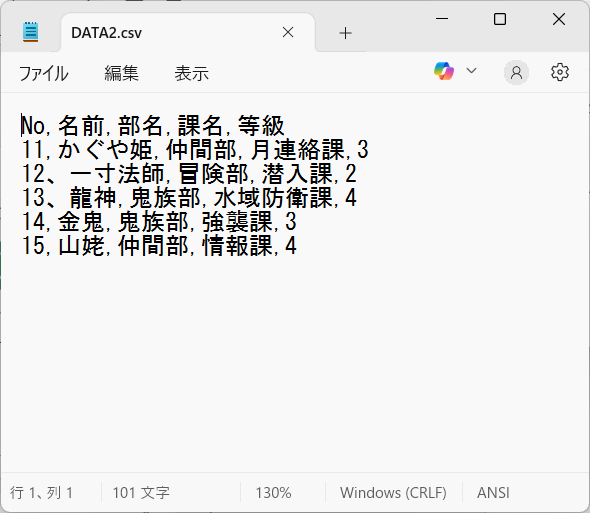
Task: Open the account profile icon
Action: pos(516,72)
